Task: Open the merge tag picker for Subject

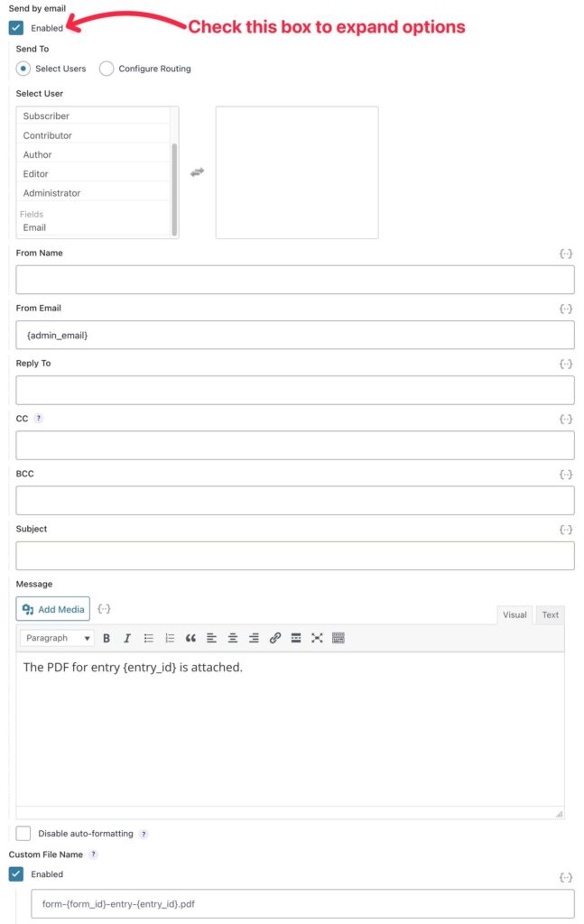Action: click(566, 530)
